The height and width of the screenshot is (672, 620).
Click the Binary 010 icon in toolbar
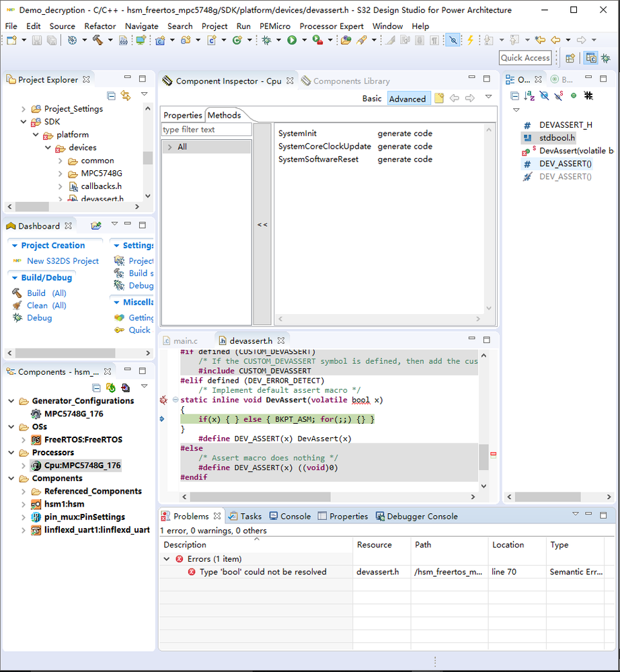click(124, 40)
